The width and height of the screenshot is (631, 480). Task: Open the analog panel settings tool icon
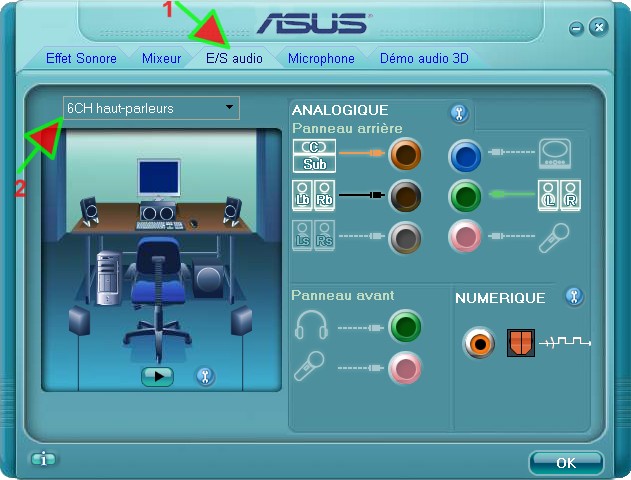coord(458,112)
